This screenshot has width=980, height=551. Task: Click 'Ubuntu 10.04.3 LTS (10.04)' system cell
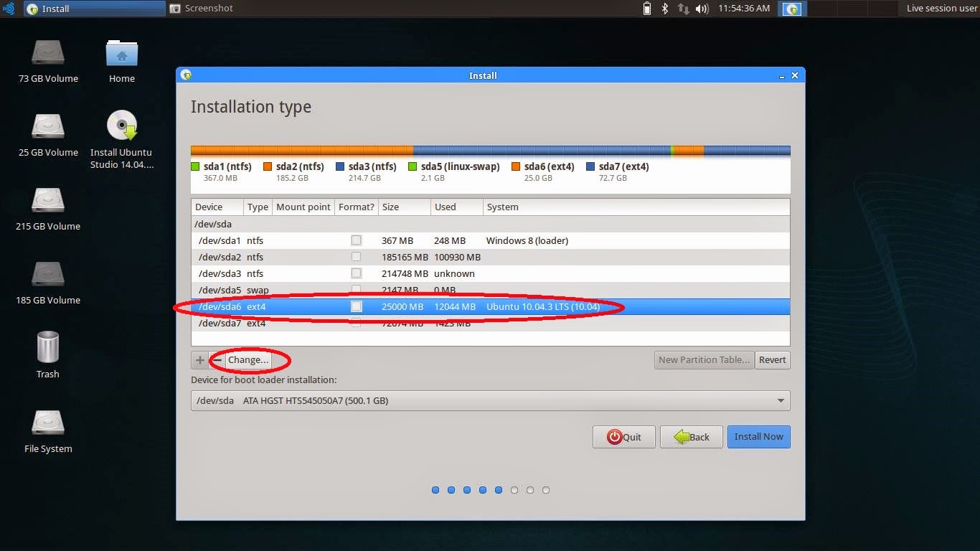(543, 306)
